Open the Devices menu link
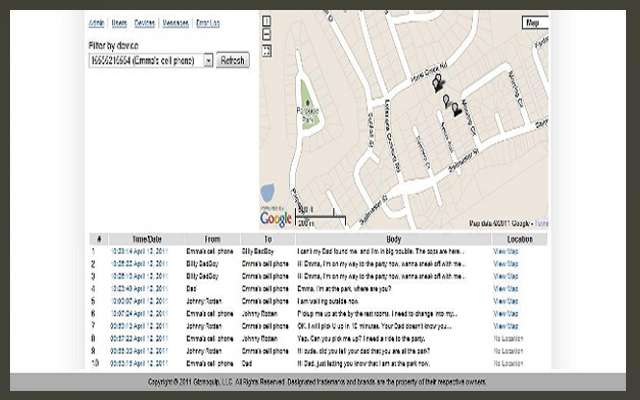 pos(146,20)
